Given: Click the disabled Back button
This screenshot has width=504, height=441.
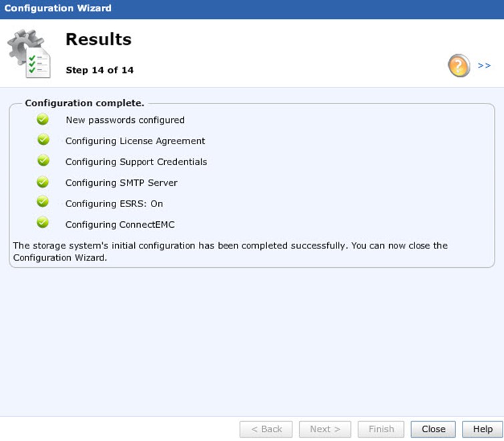Looking at the screenshot, I should coord(266,429).
